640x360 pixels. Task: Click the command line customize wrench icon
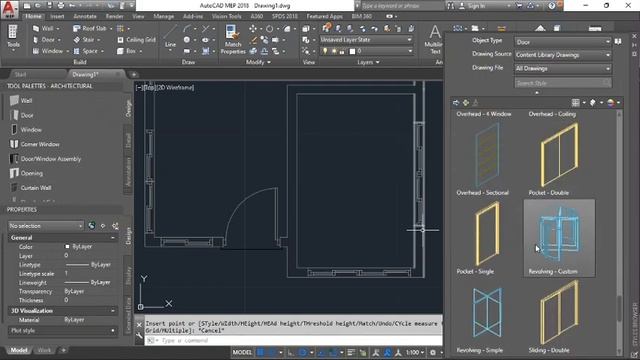click(x=139, y=336)
